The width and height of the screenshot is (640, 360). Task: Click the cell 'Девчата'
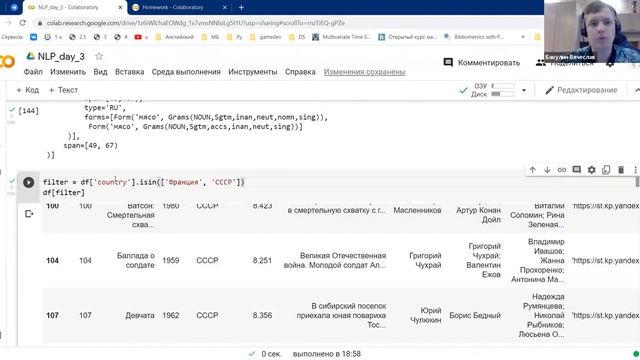[x=140, y=315]
